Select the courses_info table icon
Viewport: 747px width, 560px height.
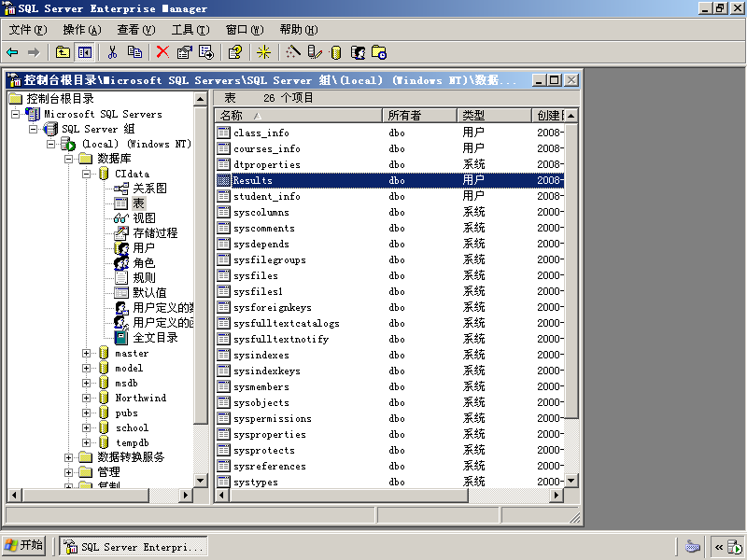pyautogui.click(x=223, y=148)
